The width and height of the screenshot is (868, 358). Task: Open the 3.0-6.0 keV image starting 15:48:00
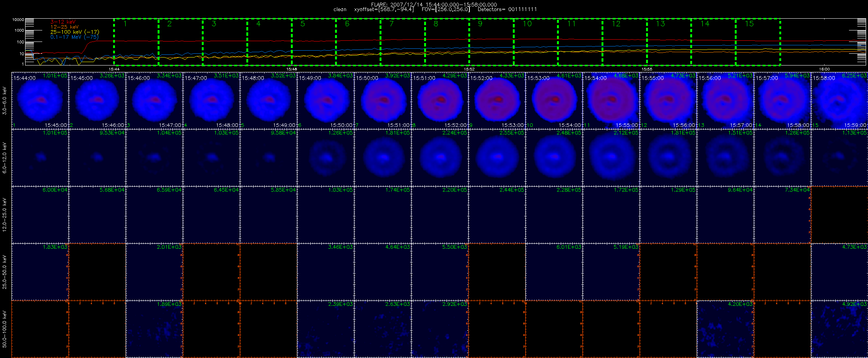269,101
